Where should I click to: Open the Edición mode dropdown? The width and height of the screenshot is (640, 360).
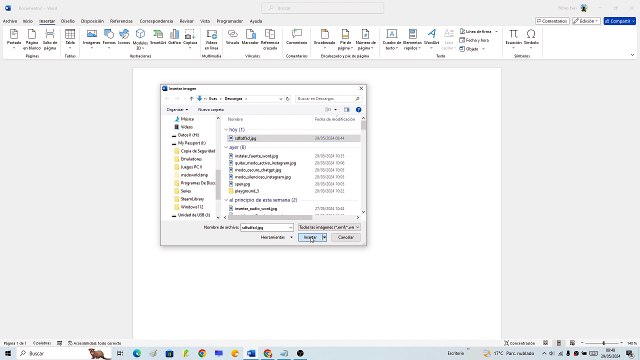point(587,21)
